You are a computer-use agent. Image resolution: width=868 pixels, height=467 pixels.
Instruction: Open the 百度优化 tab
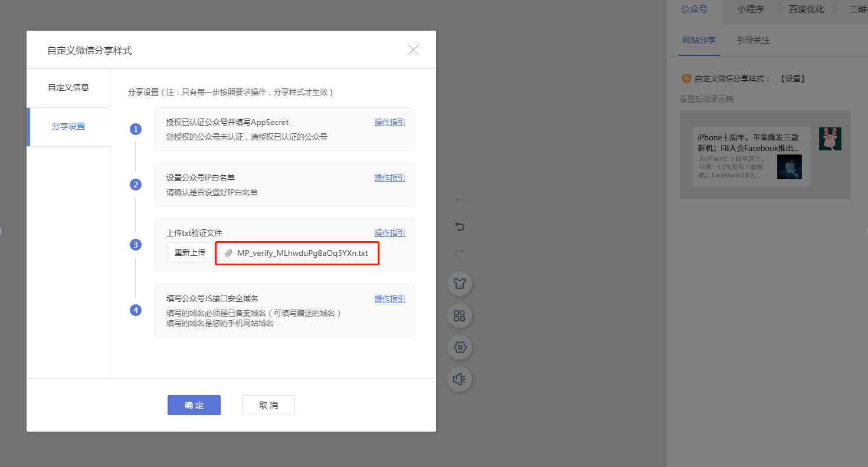pyautogui.click(x=807, y=9)
